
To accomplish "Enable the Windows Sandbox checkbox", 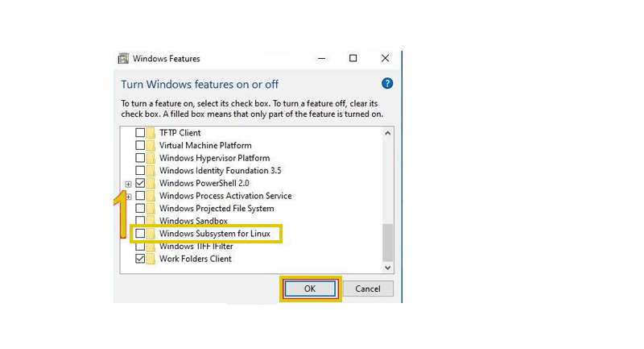I will click(x=140, y=221).
